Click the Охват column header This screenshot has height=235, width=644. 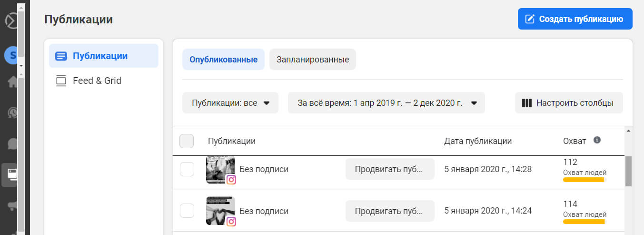[x=575, y=141]
